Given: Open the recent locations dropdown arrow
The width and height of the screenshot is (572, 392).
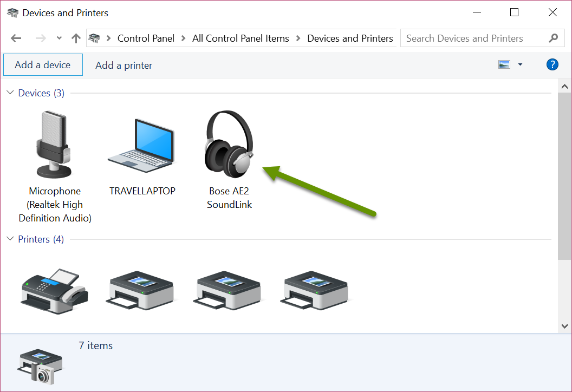Looking at the screenshot, I should click(x=59, y=38).
